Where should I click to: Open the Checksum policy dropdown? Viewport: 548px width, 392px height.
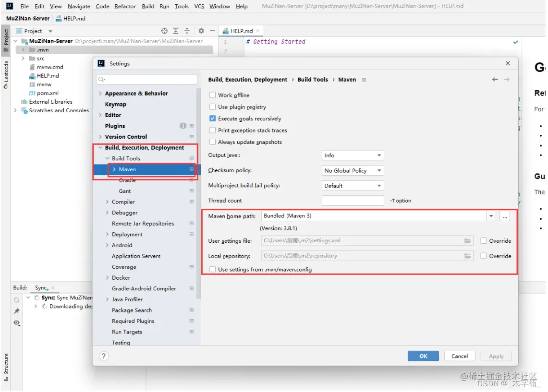pos(353,170)
